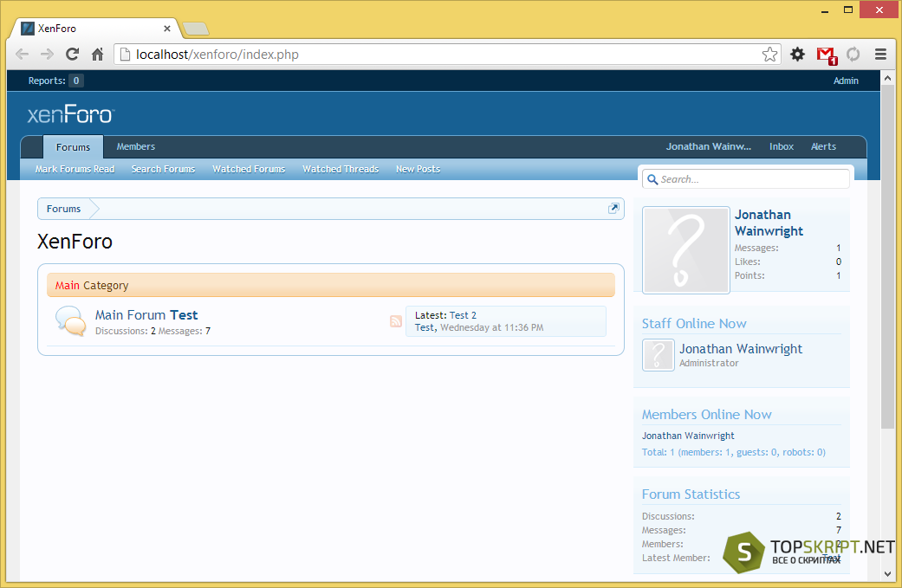Select the XenForo browser tab
The width and height of the screenshot is (902, 588).
(95, 29)
